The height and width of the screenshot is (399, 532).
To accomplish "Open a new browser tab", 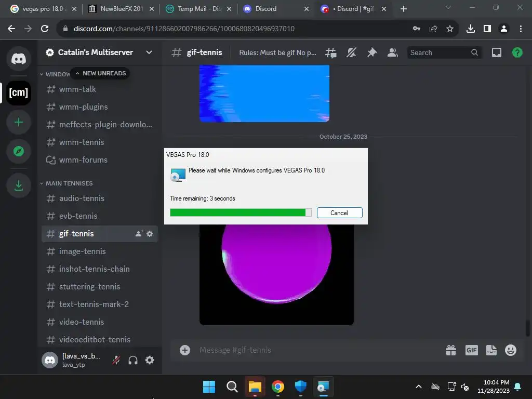I will (x=403, y=9).
